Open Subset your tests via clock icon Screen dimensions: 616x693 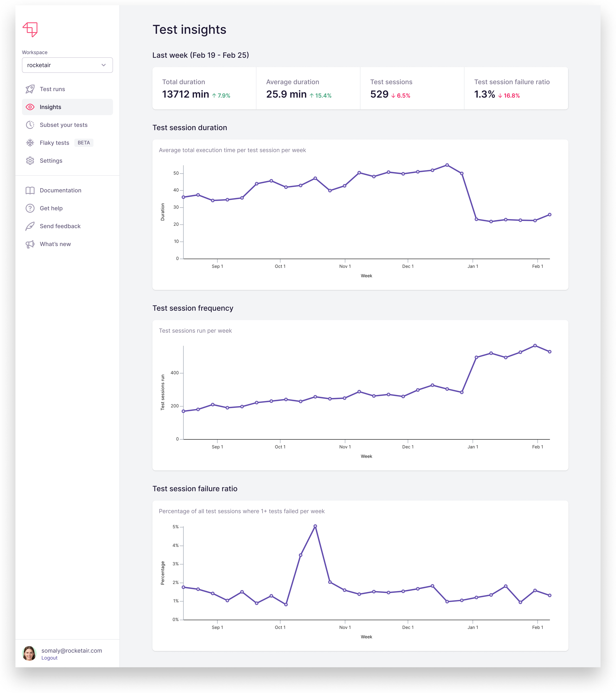(30, 125)
